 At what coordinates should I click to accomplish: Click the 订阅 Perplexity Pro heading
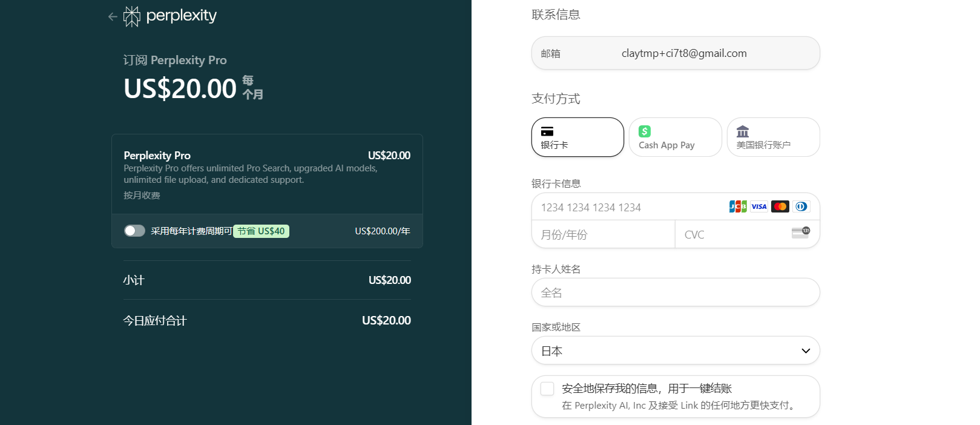click(175, 60)
